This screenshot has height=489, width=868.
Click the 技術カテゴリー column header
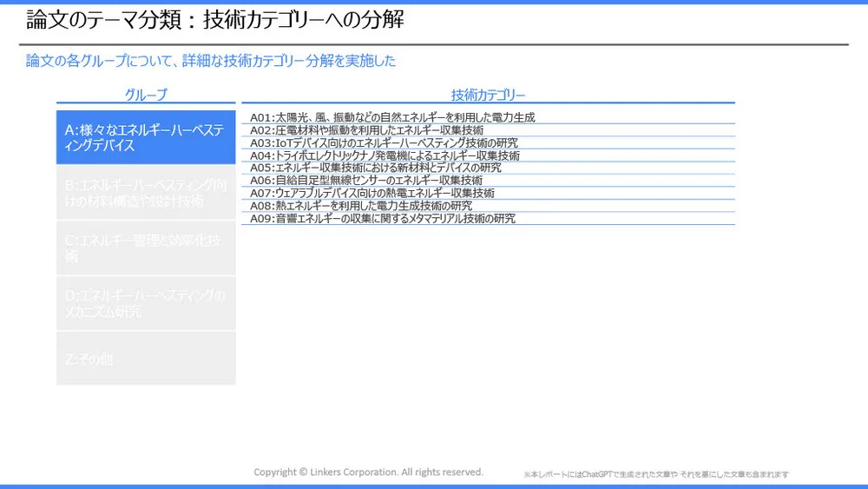click(488, 96)
